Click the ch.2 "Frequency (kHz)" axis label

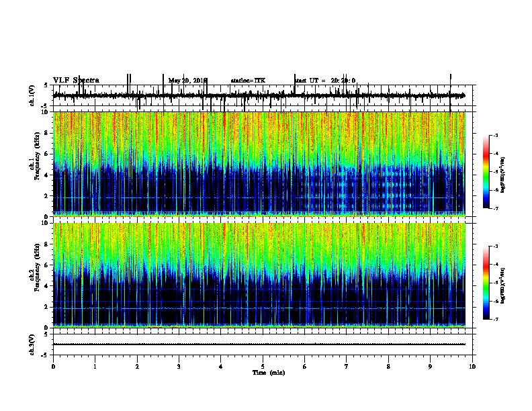[x=37, y=267]
